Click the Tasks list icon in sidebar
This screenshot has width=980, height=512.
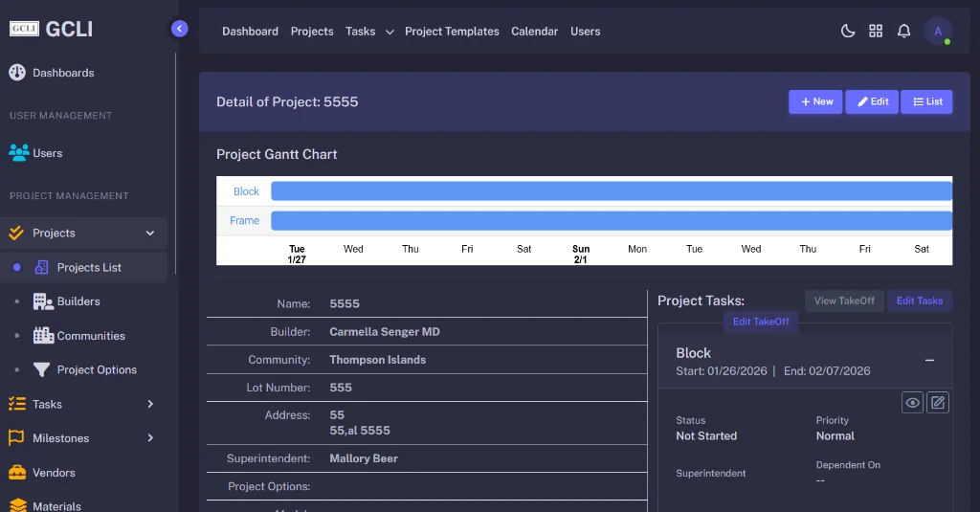pyautogui.click(x=17, y=404)
